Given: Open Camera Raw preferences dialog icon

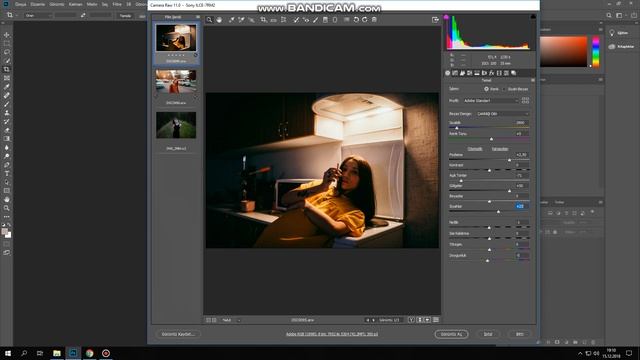Looking at the screenshot, I should coord(346,20).
